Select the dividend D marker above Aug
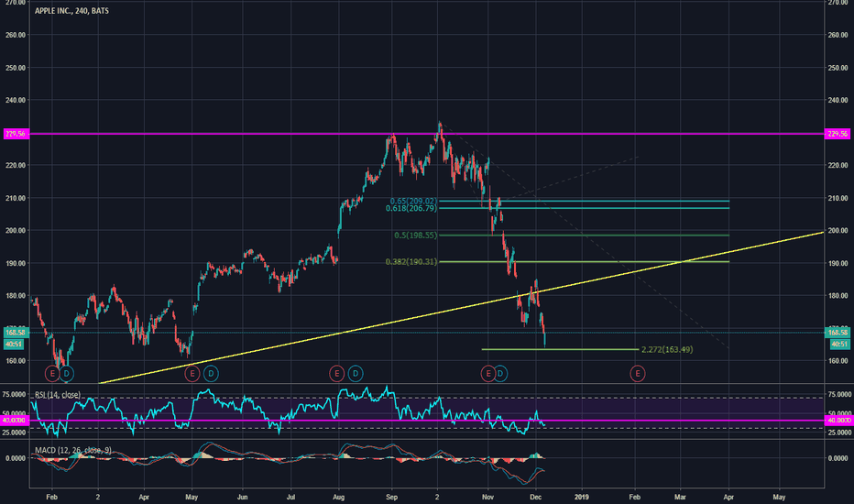The image size is (854, 504). (x=356, y=374)
